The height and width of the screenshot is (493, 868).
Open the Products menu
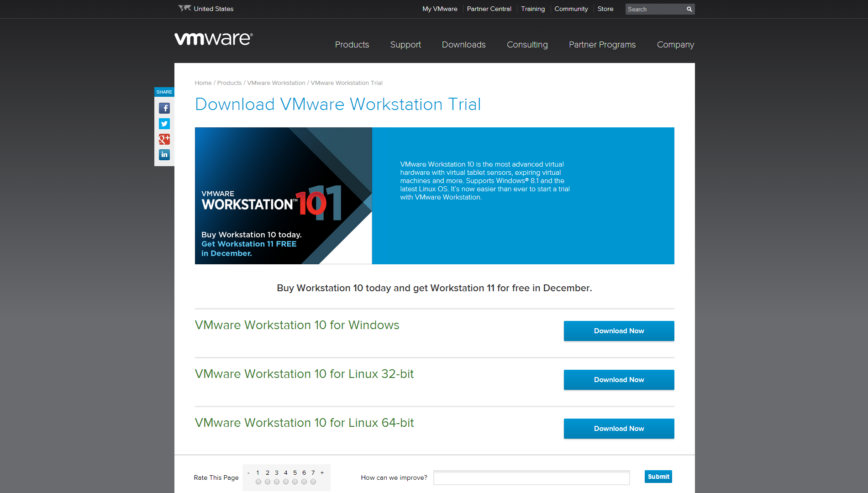pyautogui.click(x=352, y=45)
